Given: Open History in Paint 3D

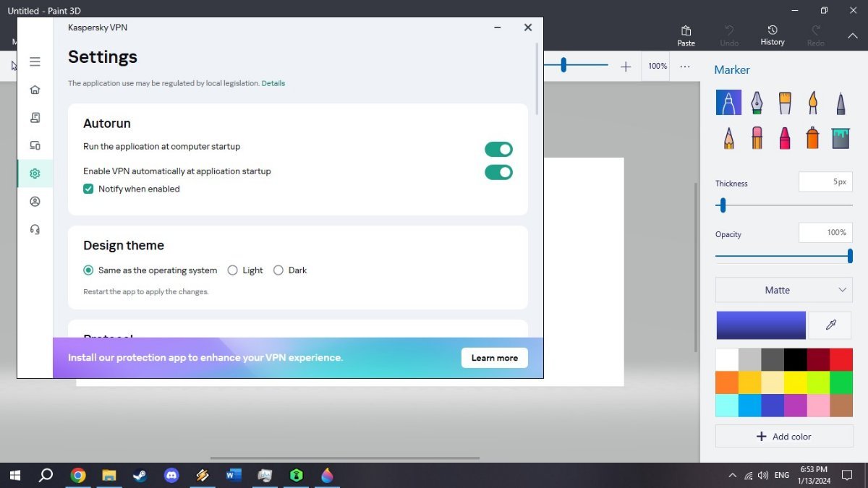Looking at the screenshot, I should coord(773,35).
